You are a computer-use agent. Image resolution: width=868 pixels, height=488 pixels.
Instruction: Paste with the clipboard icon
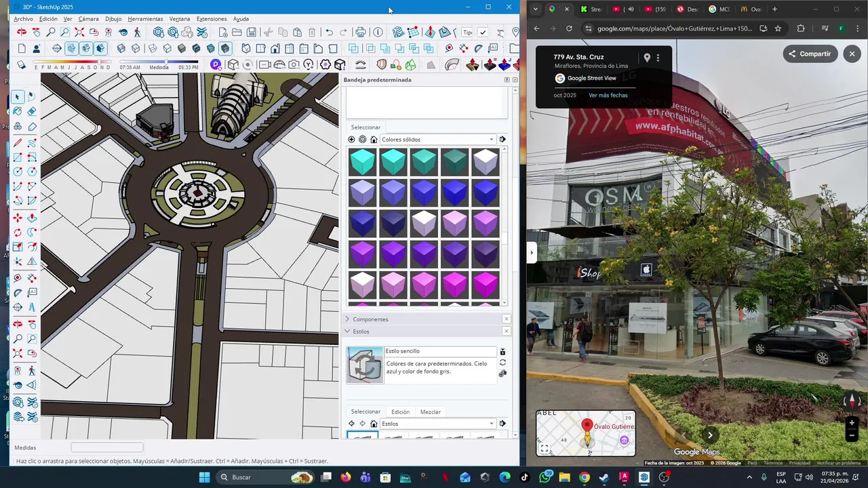coord(297,32)
